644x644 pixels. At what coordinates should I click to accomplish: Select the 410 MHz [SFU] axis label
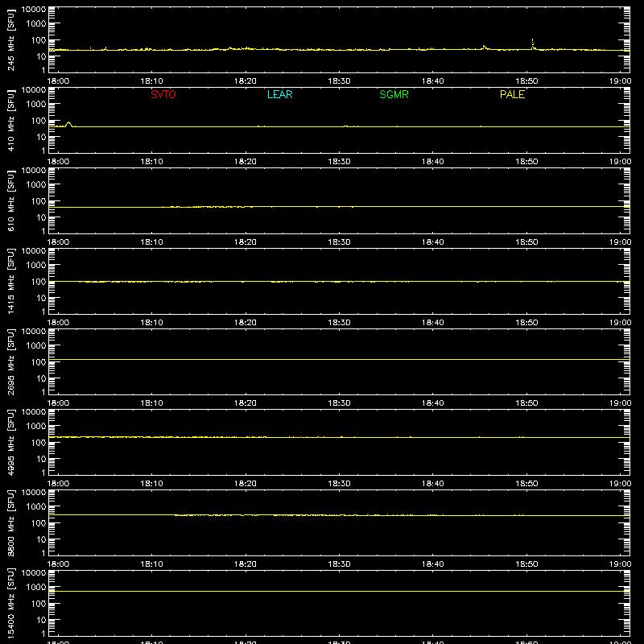click(x=10, y=120)
